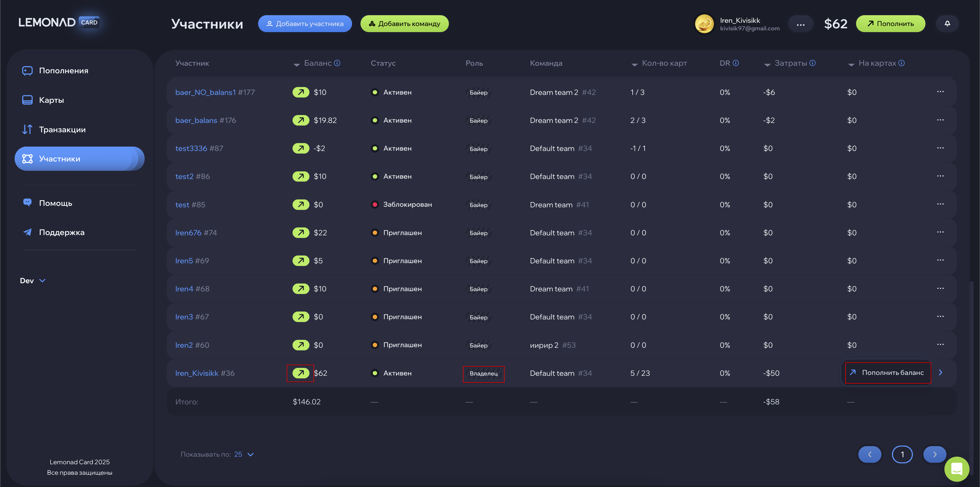Open the rows-per-page 25 dropdown
Image resolution: width=980 pixels, height=487 pixels.
[x=244, y=454]
